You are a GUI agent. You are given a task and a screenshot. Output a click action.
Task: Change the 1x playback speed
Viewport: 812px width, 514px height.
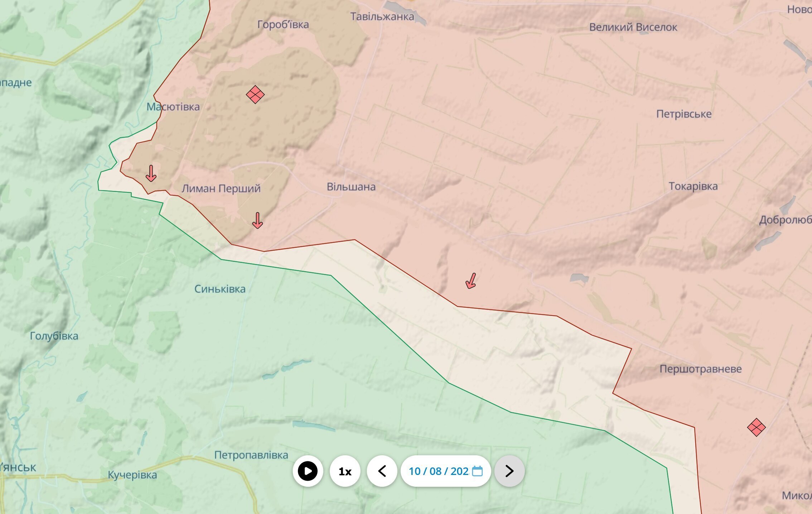[345, 471]
